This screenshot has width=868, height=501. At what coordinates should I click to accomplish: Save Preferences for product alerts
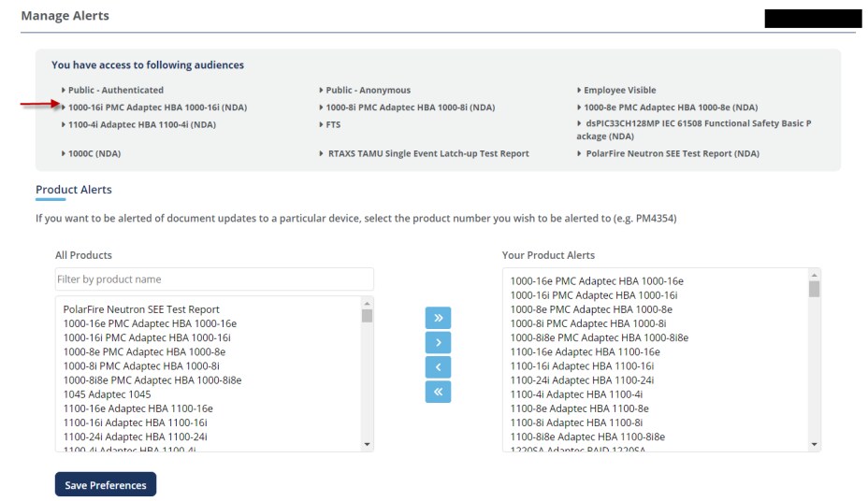[x=106, y=485]
